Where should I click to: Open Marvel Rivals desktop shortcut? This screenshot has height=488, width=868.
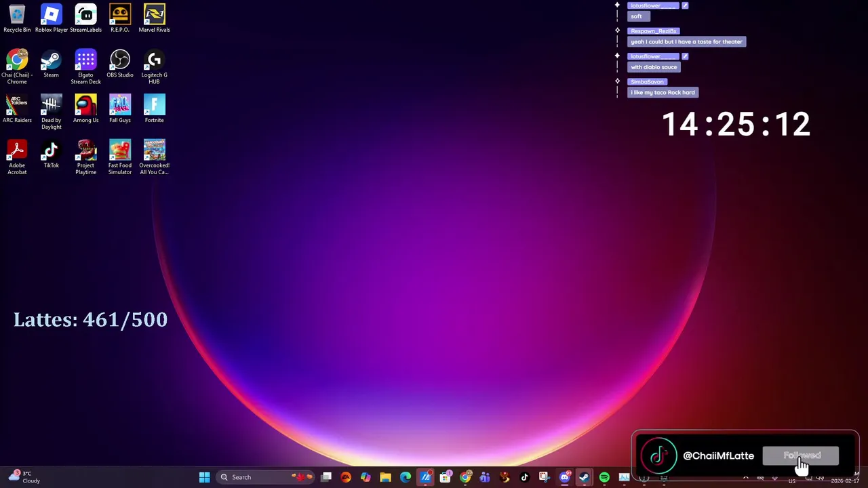tap(154, 18)
